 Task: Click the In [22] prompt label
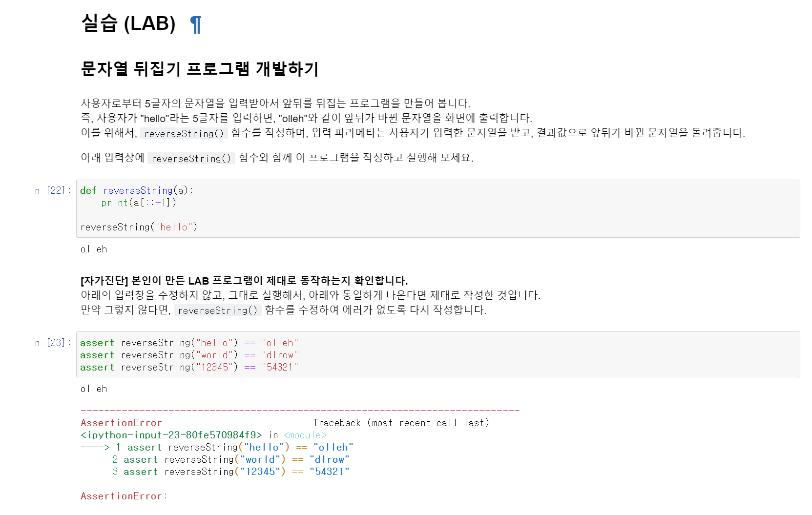(x=51, y=190)
